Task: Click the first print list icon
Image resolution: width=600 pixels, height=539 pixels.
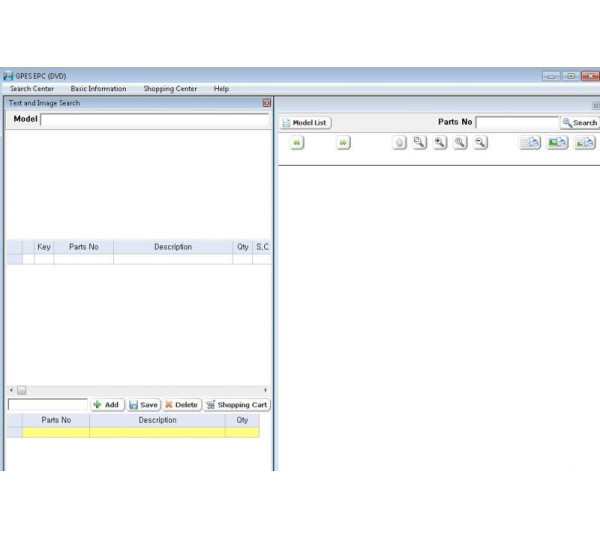Action: click(530, 143)
